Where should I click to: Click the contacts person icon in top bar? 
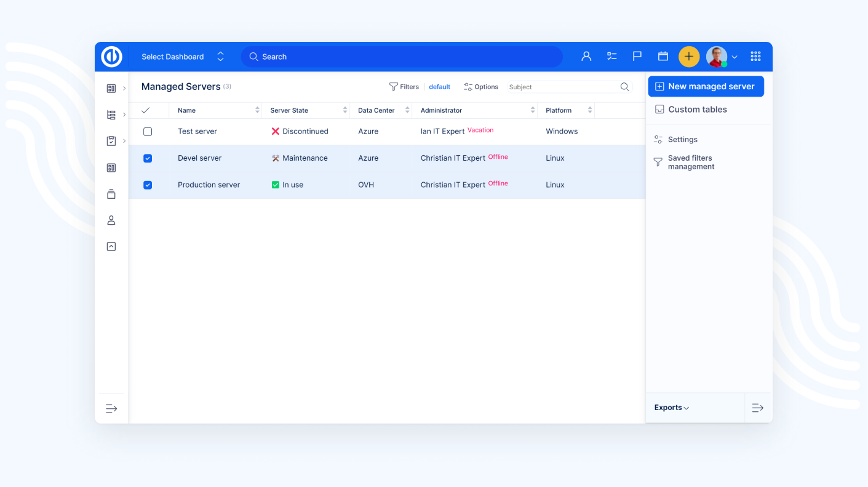(x=586, y=56)
